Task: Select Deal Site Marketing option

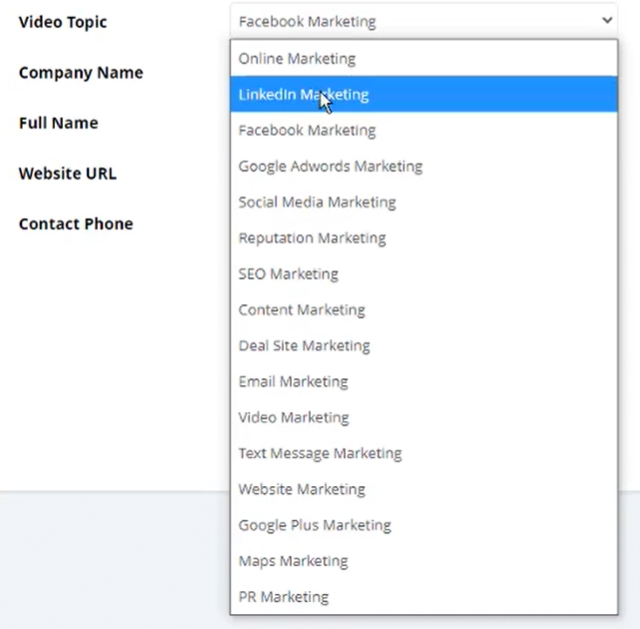Action: [304, 346]
